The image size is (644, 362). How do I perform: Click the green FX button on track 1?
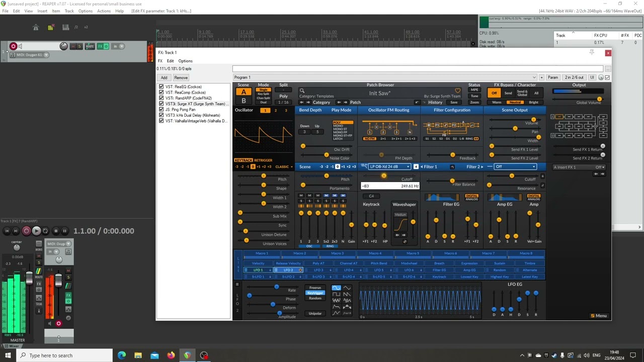(x=100, y=46)
